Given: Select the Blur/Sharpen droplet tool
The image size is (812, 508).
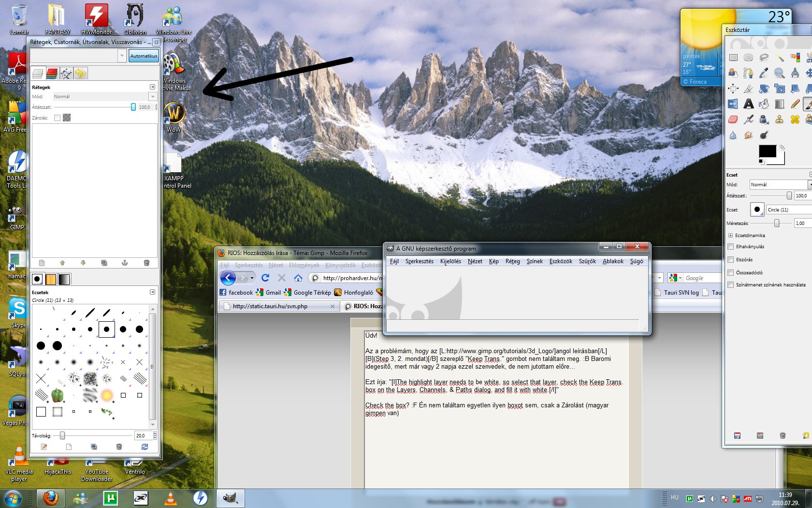Looking at the screenshot, I should coord(733,135).
